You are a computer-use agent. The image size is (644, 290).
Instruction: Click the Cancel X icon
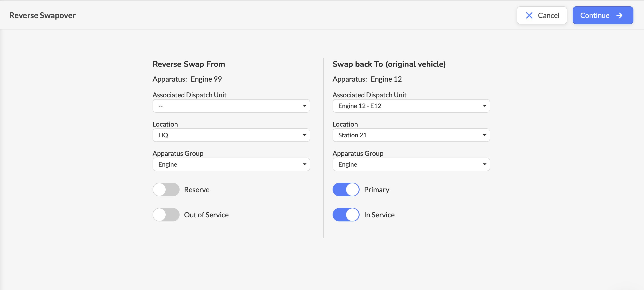tap(529, 16)
